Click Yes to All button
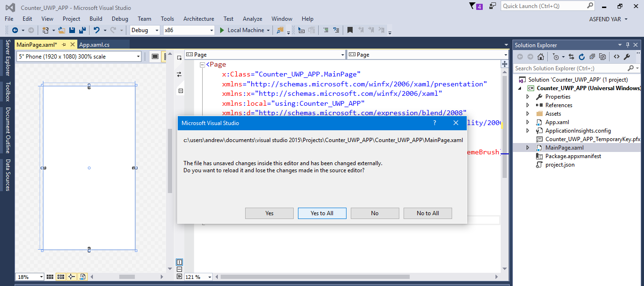 pyautogui.click(x=322, y=213)
